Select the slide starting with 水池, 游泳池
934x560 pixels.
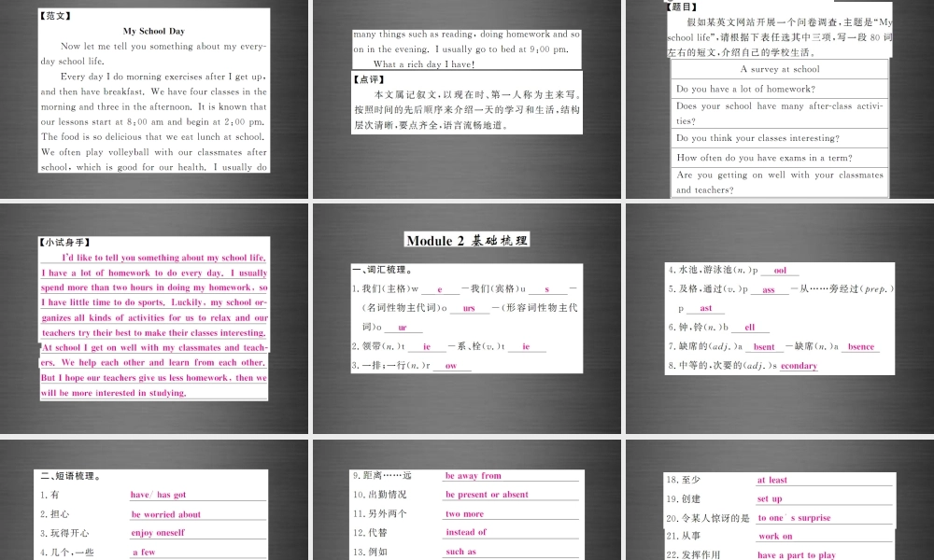(x=778, y=317)
